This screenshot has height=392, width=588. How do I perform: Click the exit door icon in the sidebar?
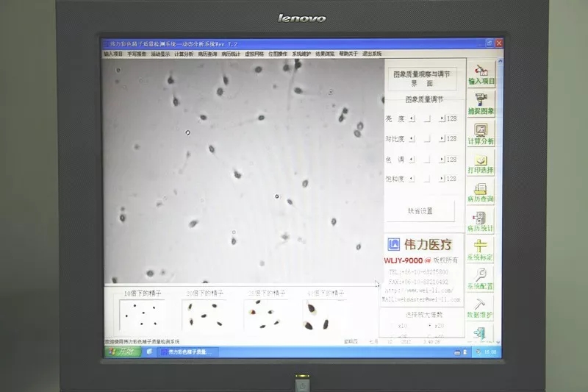pyautogui.click(x=480, y=333)
